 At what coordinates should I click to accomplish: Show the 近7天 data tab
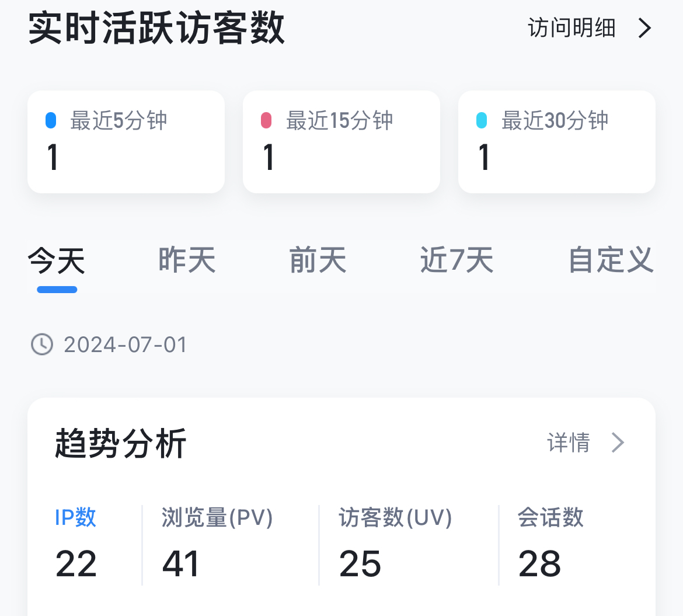point(457,260)
